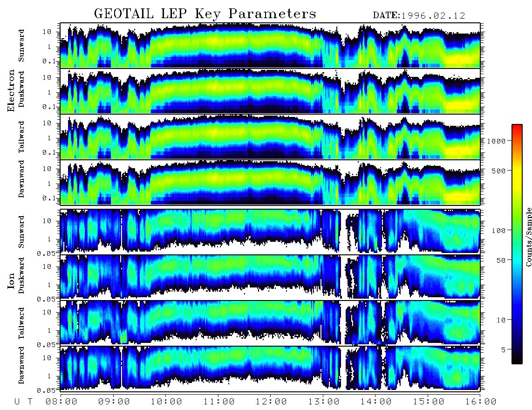Click the 16:00 time tick label
Viewport: 532px width, 410px height.
[481, 402]
